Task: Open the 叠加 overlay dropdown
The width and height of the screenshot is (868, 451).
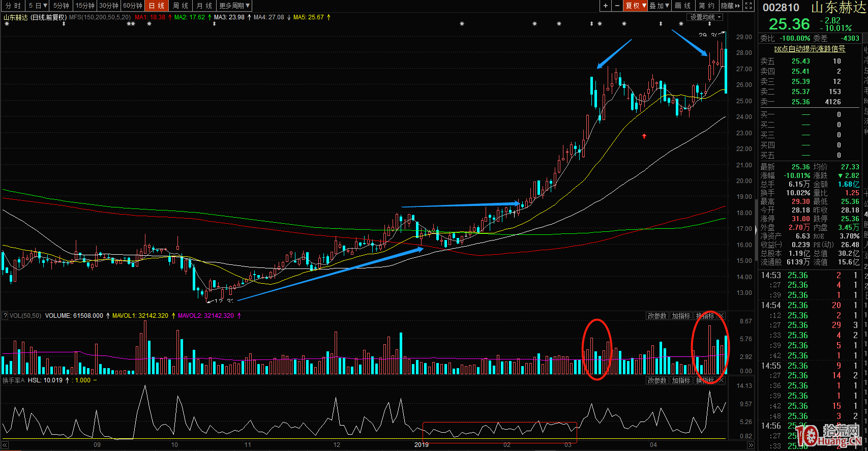Action: pos(660,6)
